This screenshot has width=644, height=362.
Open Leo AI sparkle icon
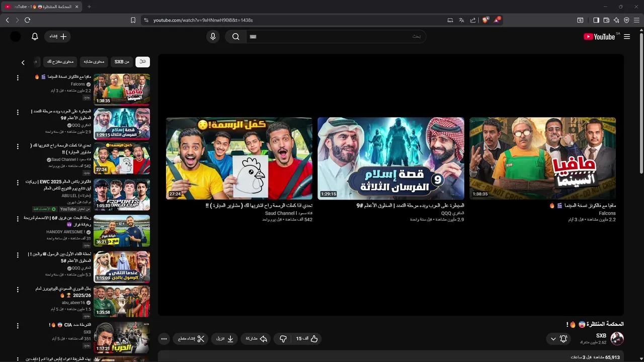click(x=616, y=20)
